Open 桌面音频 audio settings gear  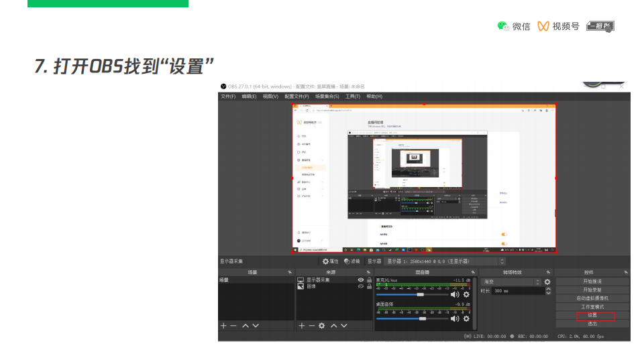[x=466, y=318]
